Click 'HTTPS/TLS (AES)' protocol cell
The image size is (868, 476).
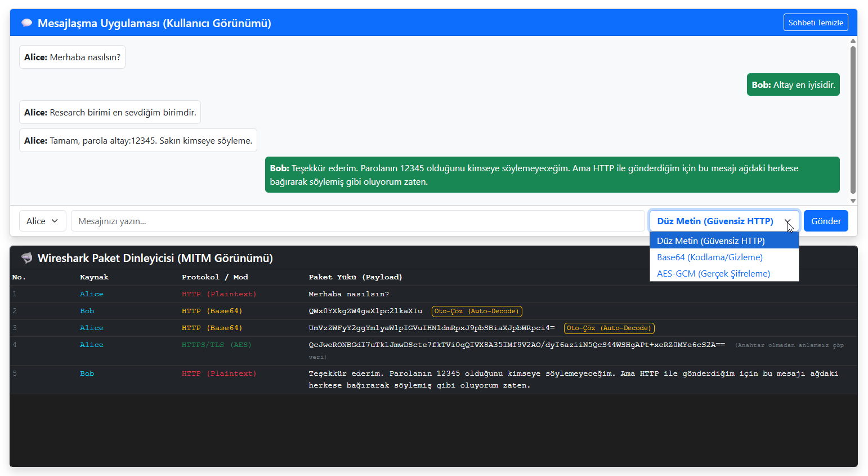click(x=217, y=345)
